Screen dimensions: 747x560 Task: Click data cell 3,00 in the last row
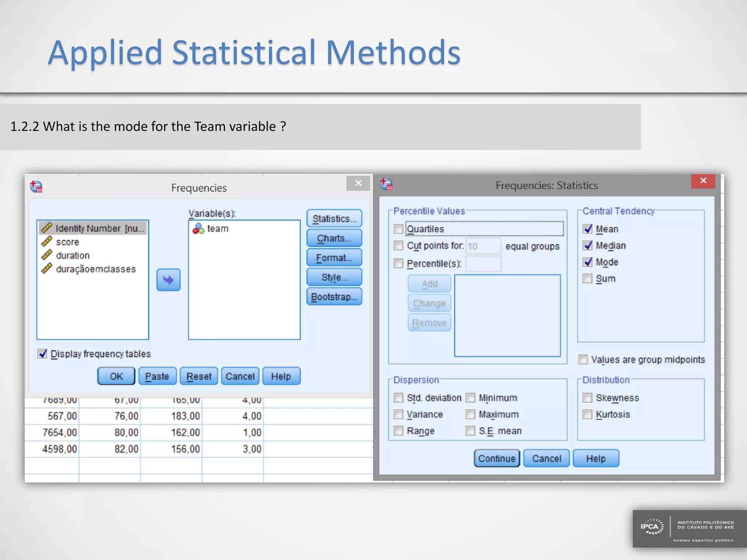[x=233, y=449]
